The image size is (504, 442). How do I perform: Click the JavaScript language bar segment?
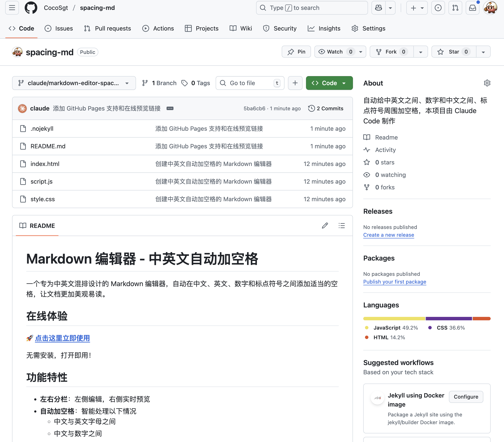click(x=394, y=319)
